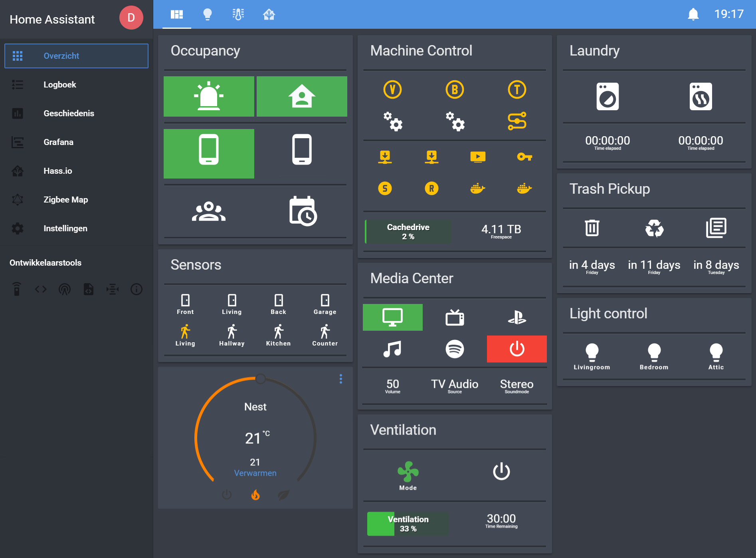This screenshot has width=756, height=558.
Task: Toggle the Livingroom light
Action: (x=592, y=352)
